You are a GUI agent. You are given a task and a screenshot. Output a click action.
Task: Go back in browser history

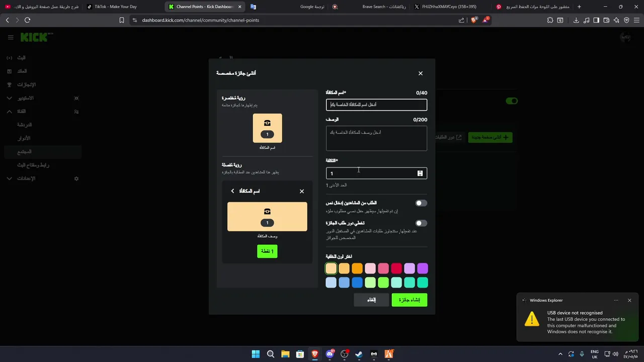pyautogui.click(x=7, y=20)
